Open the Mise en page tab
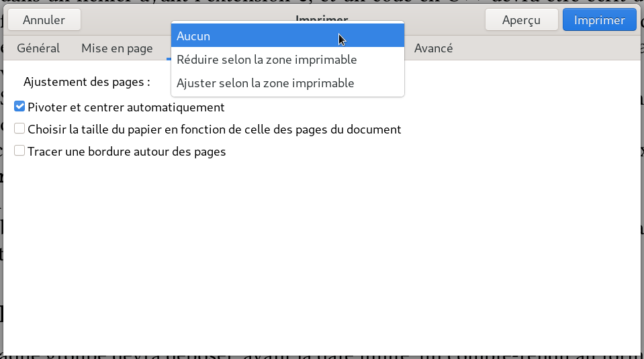This screenshot has width=644, height=359. pos(117,48)
